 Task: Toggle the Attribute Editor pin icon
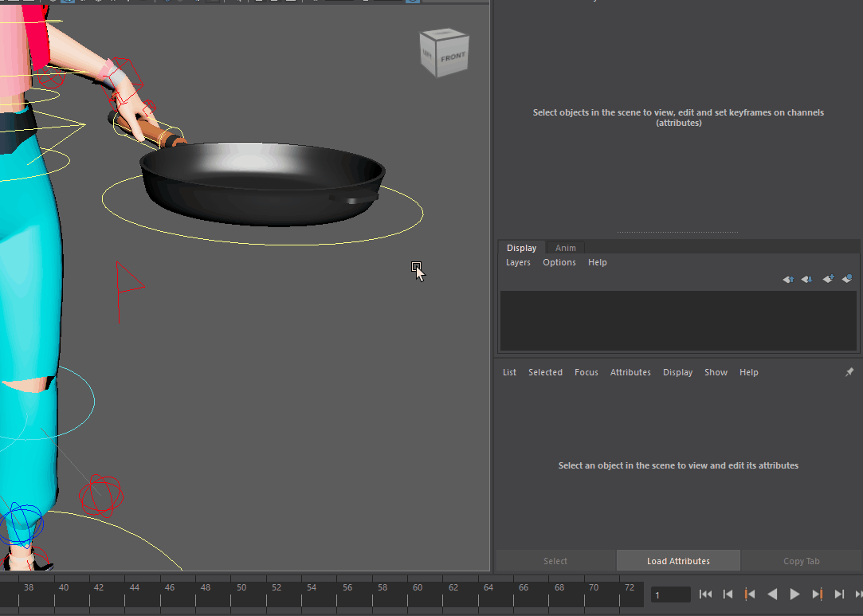[x=849, y=372]
